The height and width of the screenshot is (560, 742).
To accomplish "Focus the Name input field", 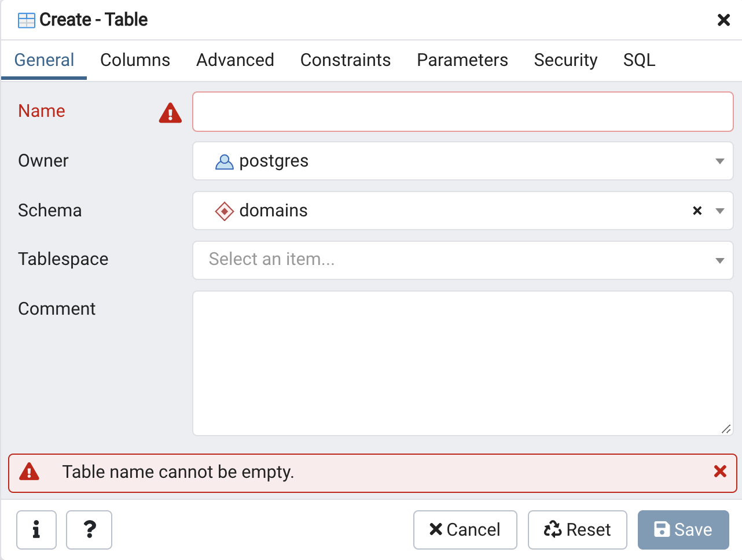I will tap(462, 112).
